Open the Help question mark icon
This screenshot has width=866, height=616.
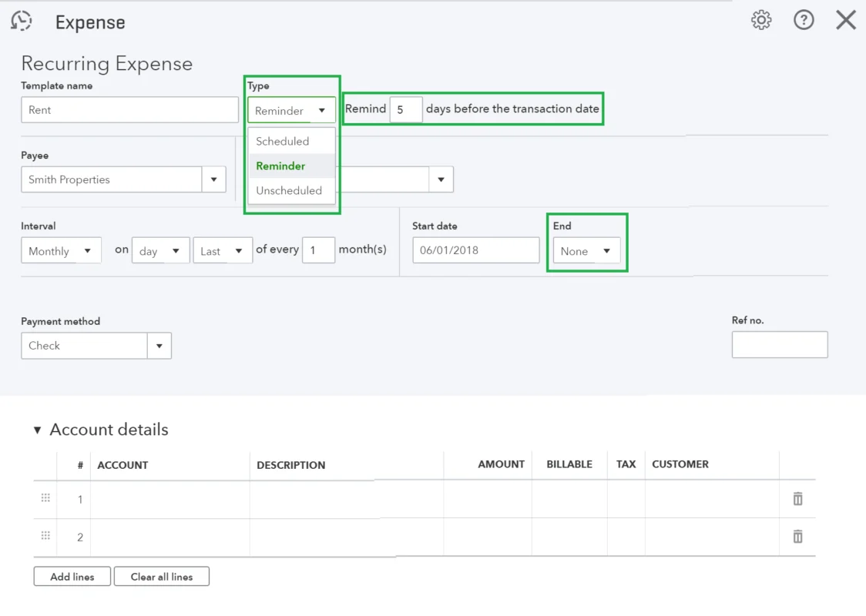coord(804,20)
